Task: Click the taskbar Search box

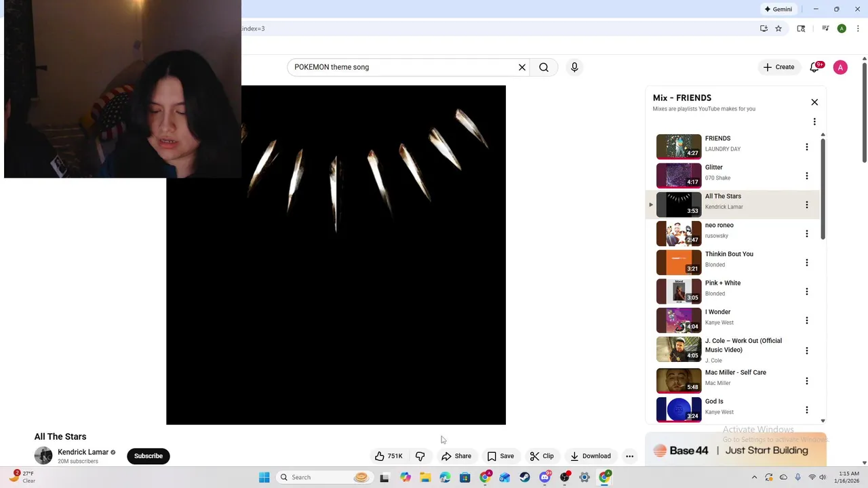Action: tap(324, 477)
